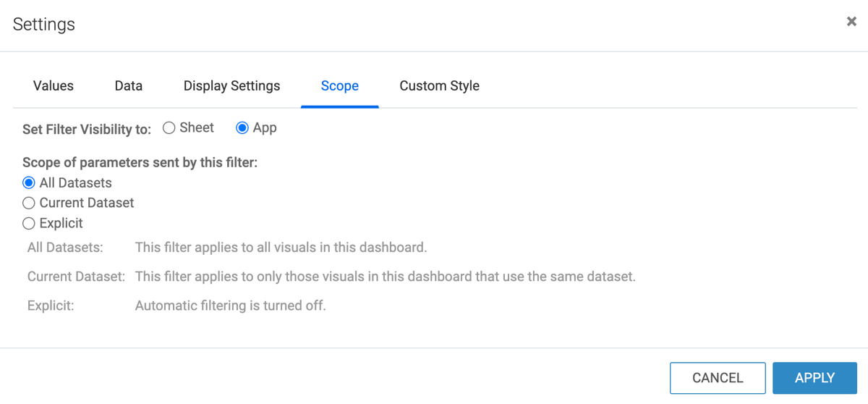Go to the Display Settings tab
Screen dimensions: 868x404
[231, 85]
